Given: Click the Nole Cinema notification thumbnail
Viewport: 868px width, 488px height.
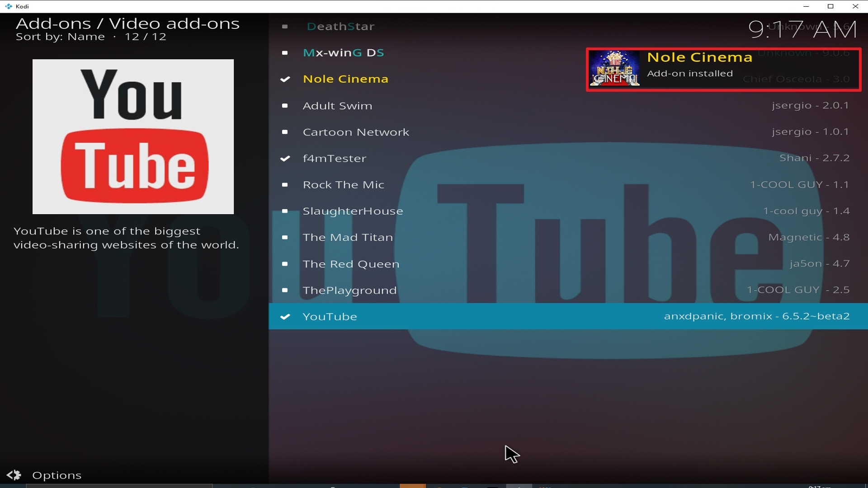Looking at the screenshot, I should [x=614, y=69].
